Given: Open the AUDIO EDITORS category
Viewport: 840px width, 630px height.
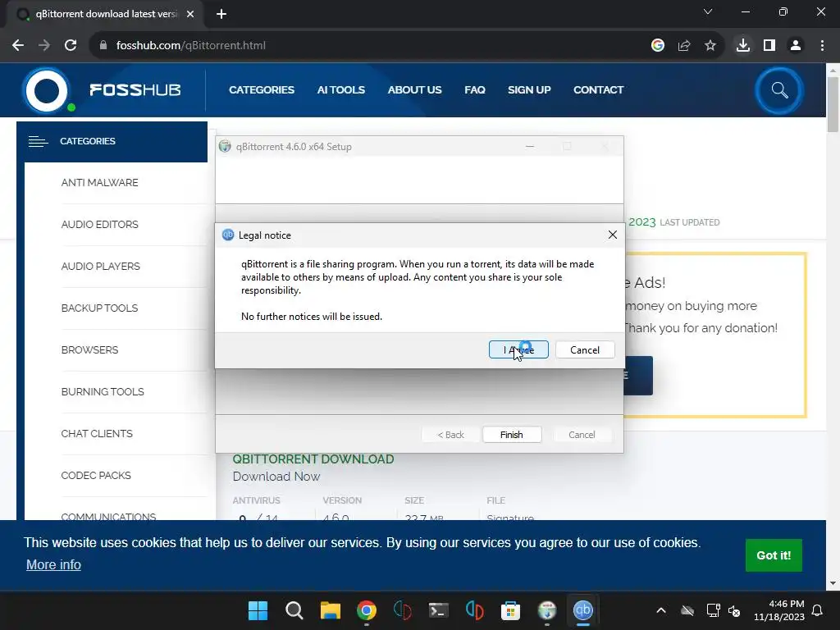Looking at the screenshot, I should coord(99,225).
